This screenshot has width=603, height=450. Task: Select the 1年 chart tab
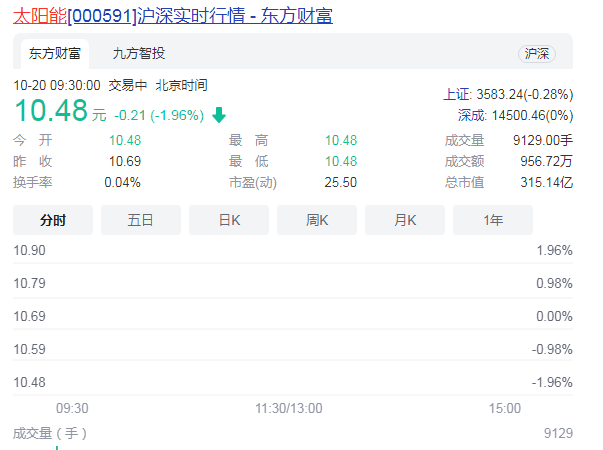coord(493,220)
